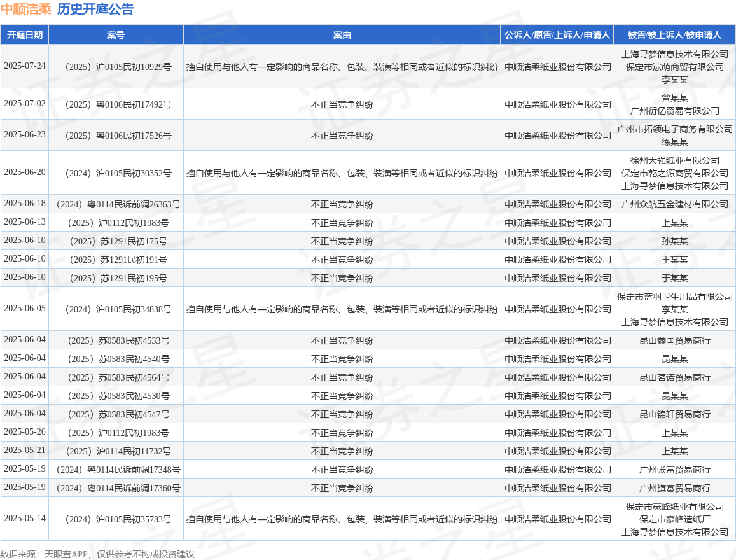
Task: Click defendant 广州旗富贸易商行
Action: coord(674,488)
